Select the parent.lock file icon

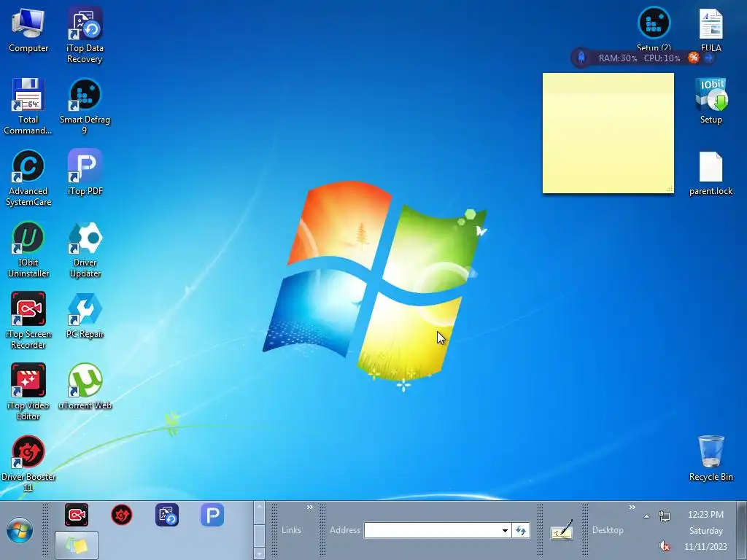click(711, 174)
